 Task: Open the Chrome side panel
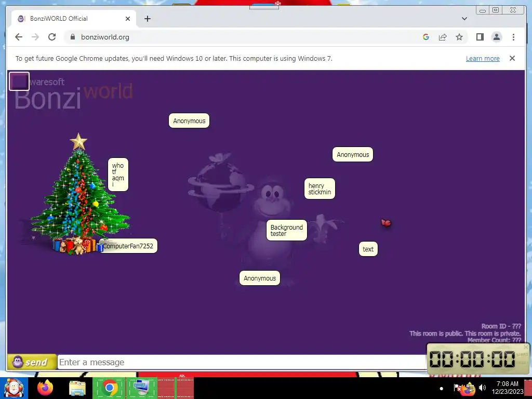(x=480, y=37)
